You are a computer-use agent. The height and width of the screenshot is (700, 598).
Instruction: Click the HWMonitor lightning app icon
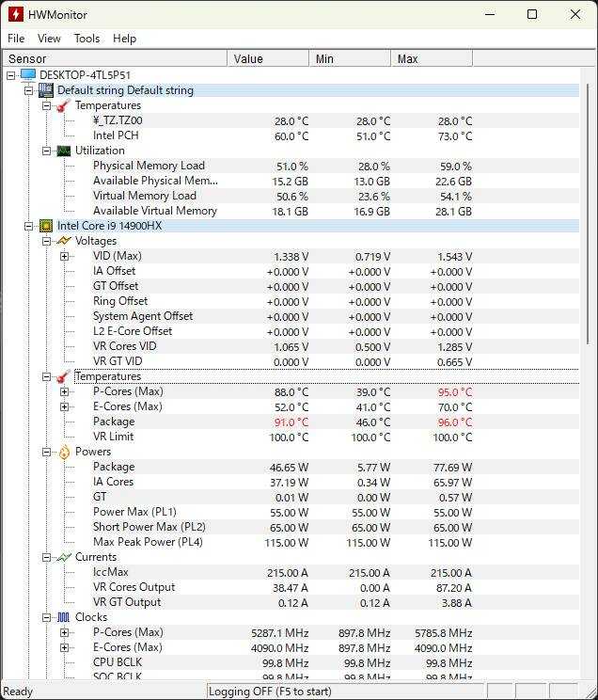15,14
